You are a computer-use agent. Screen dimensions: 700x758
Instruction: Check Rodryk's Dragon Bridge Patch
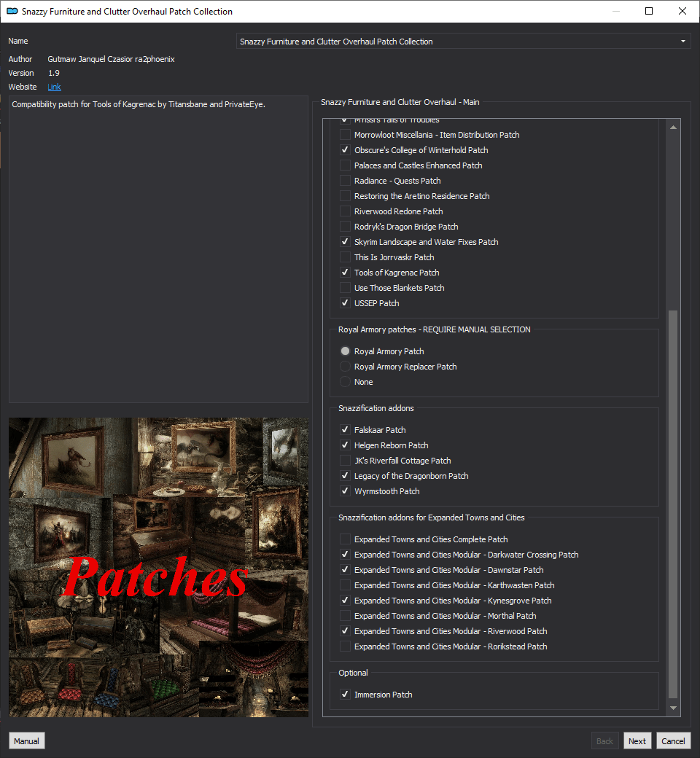click(345, 227)
